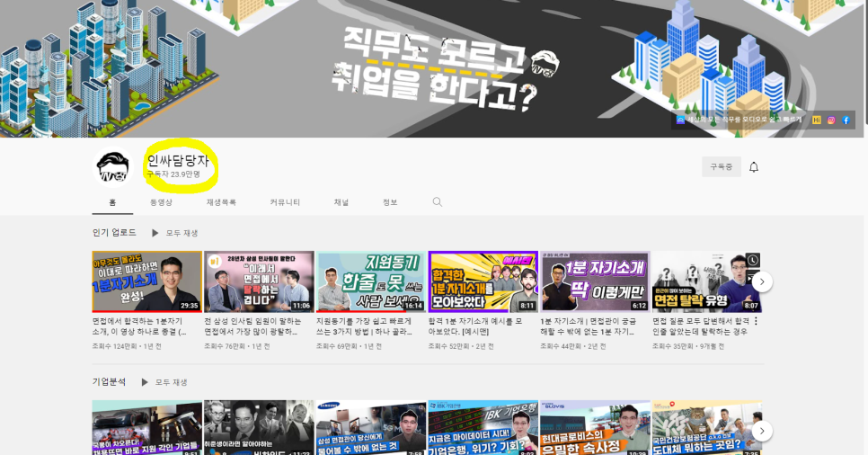Click title 합격 1분 자기소개 예시를 모아보았다

(475, 326)
